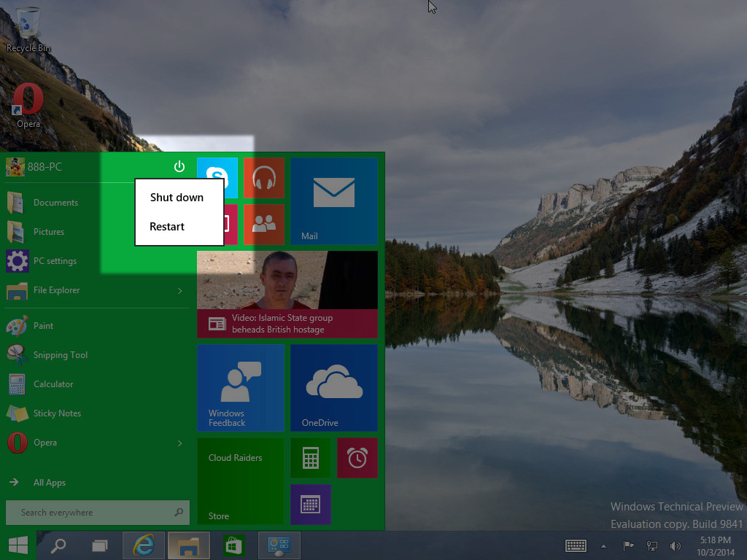This screenshot has height=560, width=747.
Task: Open the Cloud Raiders Store tile
Action: (x=241, y=481)
